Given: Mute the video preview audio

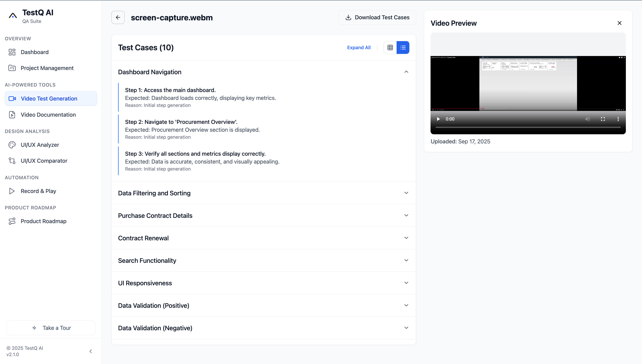Looking at the screenshot, I should pos(587,119).
